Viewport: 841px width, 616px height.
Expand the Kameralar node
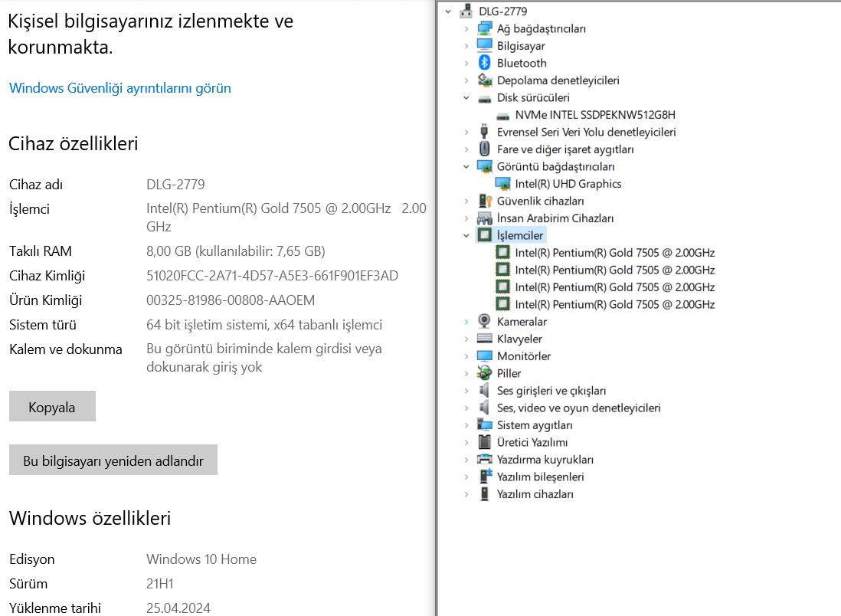[466, 322]
